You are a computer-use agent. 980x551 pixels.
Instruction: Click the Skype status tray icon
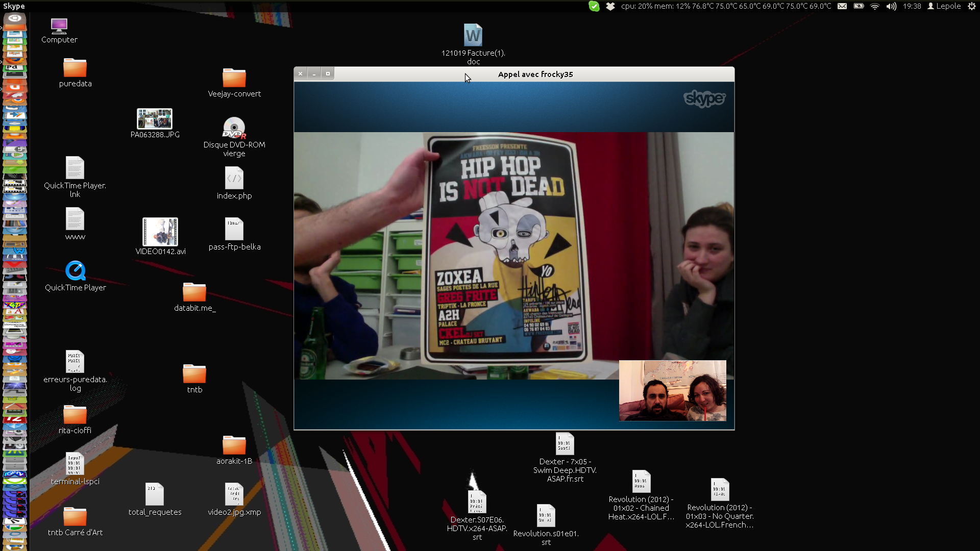coord(594,6)
